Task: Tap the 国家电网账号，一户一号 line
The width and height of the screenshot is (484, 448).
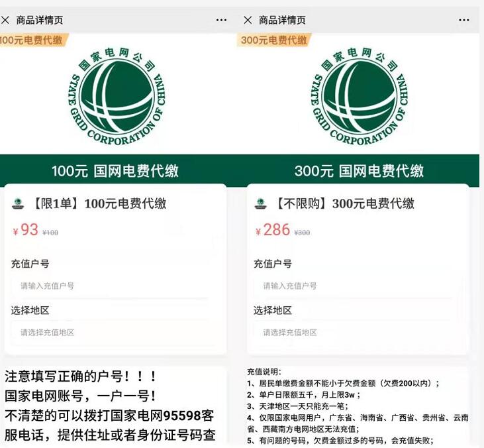Action: 80,396
